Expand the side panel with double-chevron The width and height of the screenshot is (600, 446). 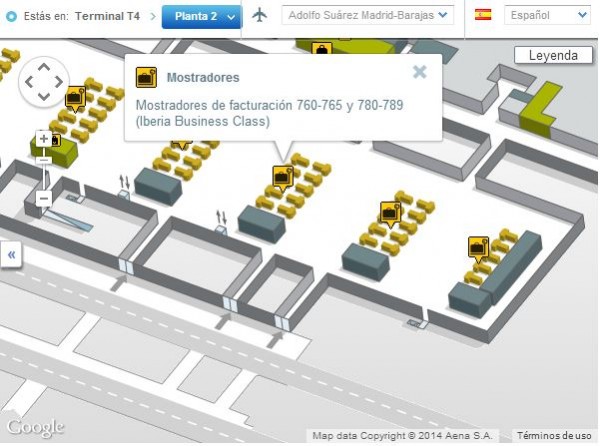tap(11, 255)
